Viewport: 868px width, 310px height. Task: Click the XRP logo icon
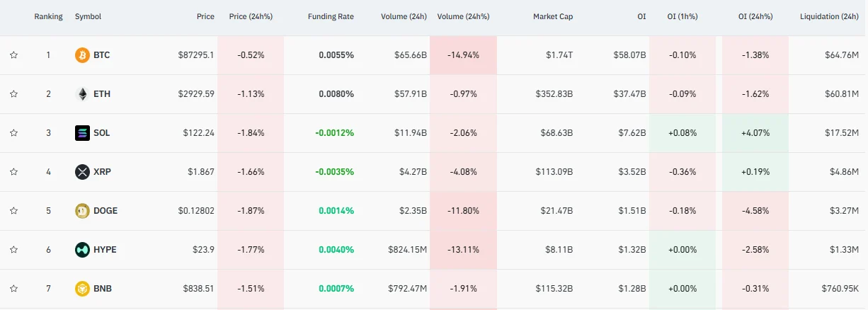click(x=82, y=172)
